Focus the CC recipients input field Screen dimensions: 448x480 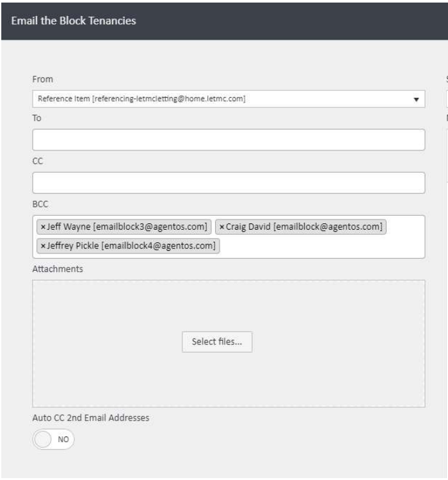pyautogui.click(x=228, y=183)
